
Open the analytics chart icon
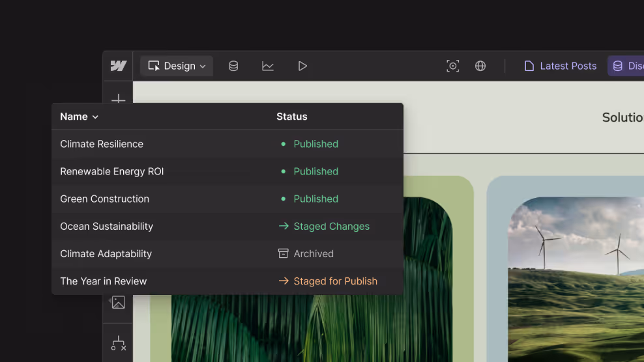pos(268,66)
